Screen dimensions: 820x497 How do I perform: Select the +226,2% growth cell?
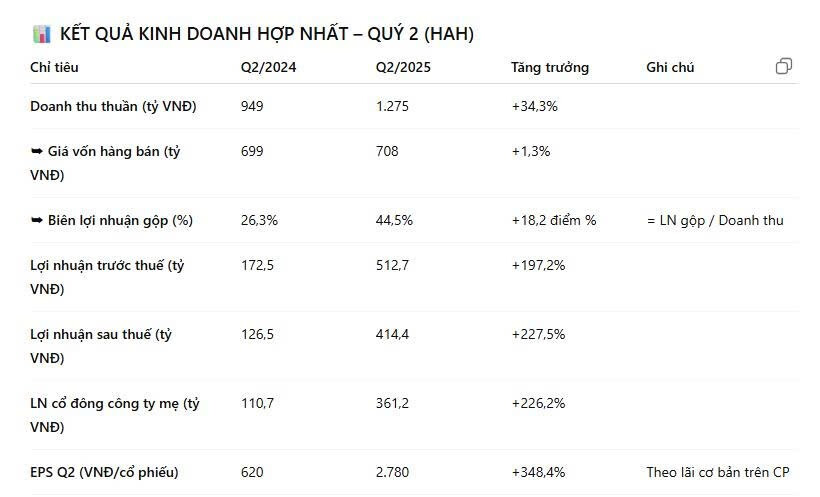(x=538, y=404)
